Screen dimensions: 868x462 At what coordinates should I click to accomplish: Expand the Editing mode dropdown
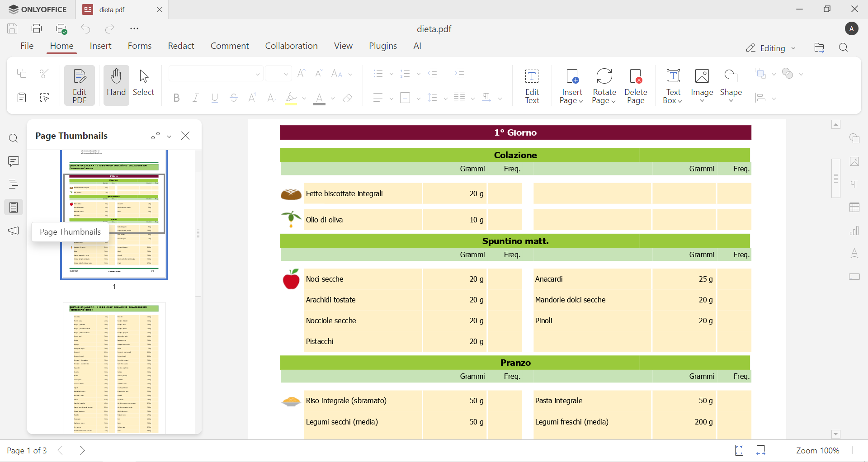[771, 48]
